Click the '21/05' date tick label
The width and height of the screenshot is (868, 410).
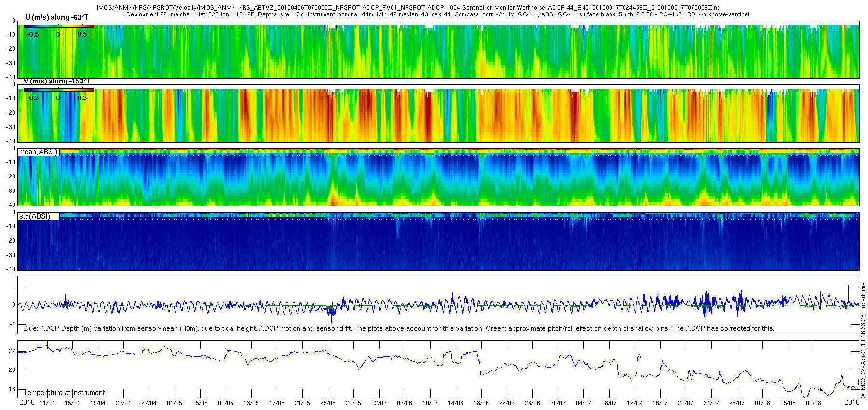[x=302, y=403]
